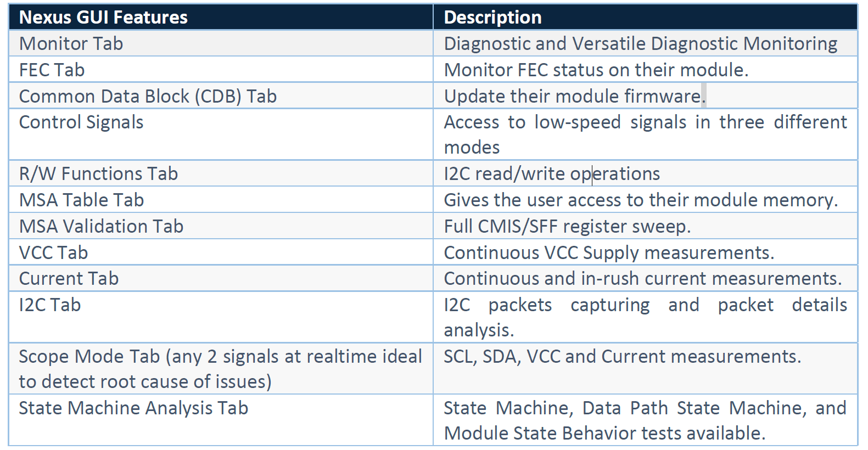Screen dimensions: 868x450
Task: Click the "FEC Tab" feature cell
Action: tap(52, 70)
